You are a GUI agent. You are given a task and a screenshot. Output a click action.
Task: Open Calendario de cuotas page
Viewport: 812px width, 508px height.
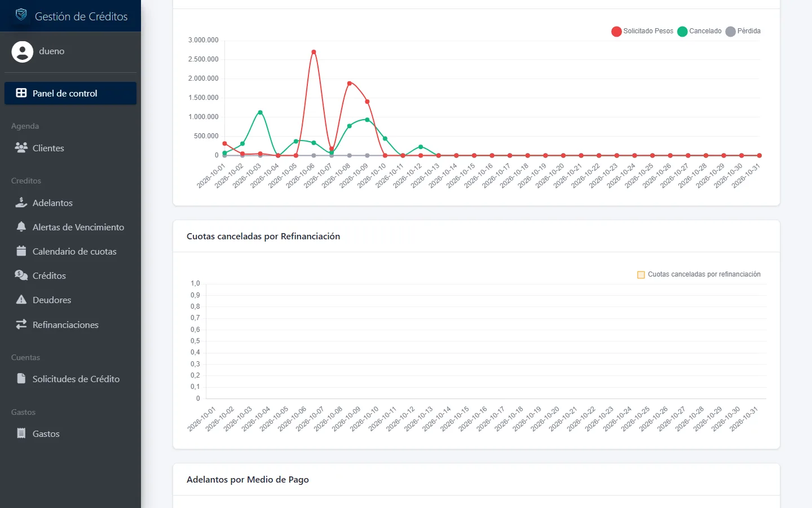pyautogui.click(x=70, y=251)
